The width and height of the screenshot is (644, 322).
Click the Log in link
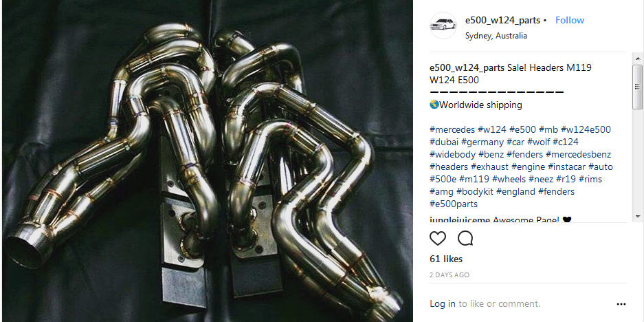click(x=443, y=304)
